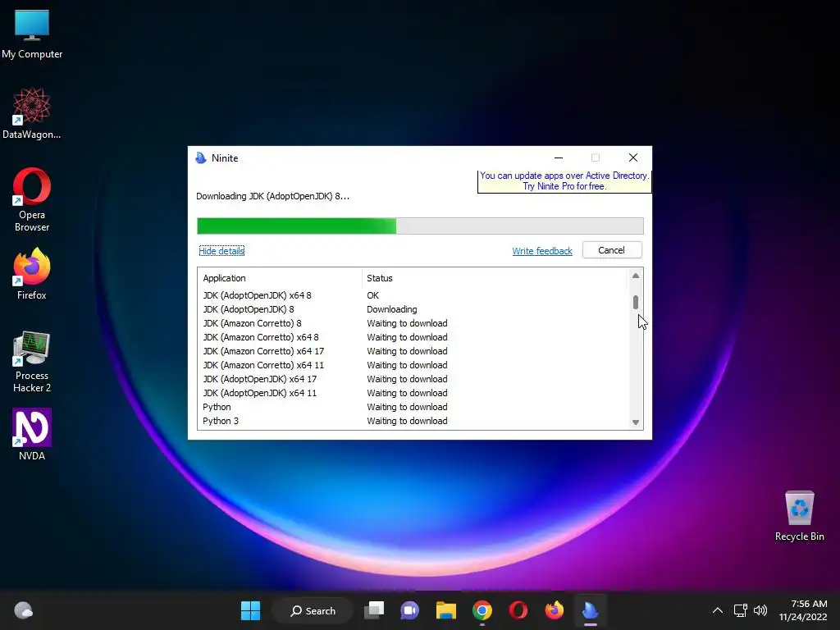
Task: Open Write feedback link
Action: 542,251
